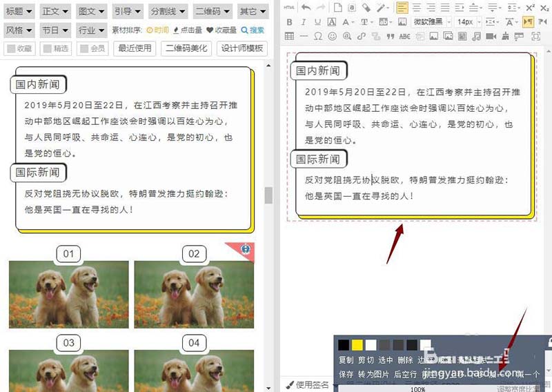Open the 标题 dropdown

pos(19,12)
